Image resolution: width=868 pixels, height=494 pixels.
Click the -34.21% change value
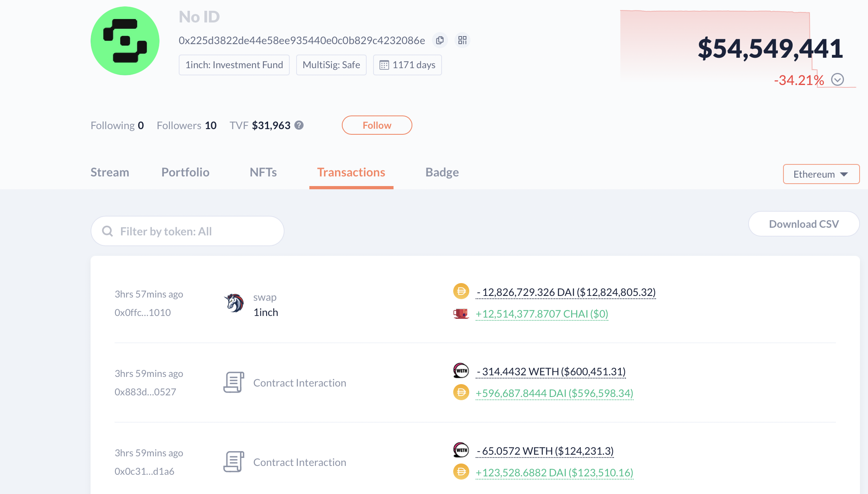click(x=799, y=80)
